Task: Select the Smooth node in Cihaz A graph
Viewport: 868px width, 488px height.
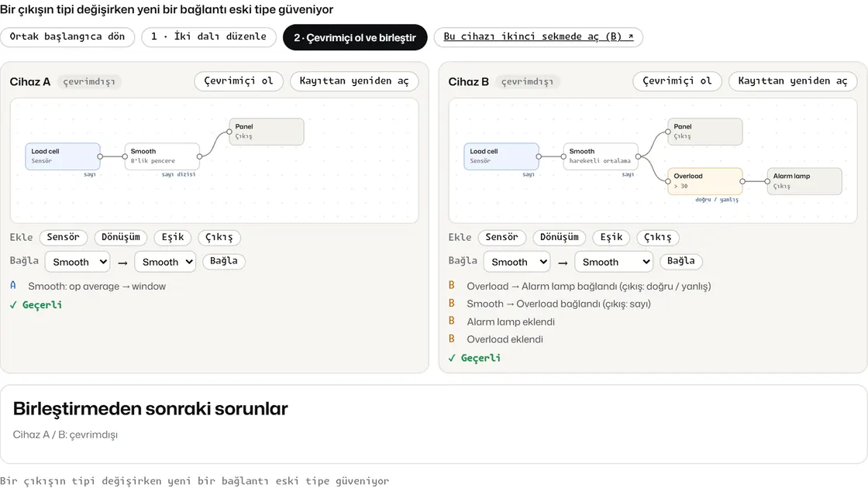Action: click(162, 156)
